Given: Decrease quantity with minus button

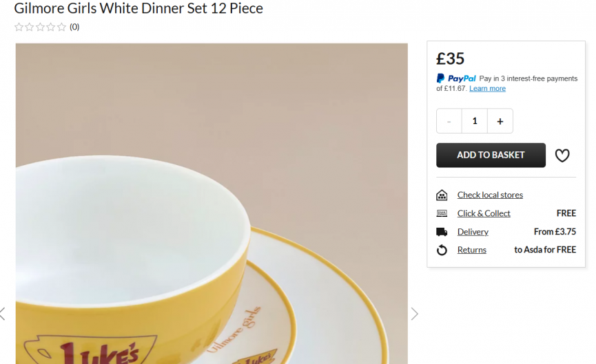Looking at the screenshot, I should (x=449, y=121).
